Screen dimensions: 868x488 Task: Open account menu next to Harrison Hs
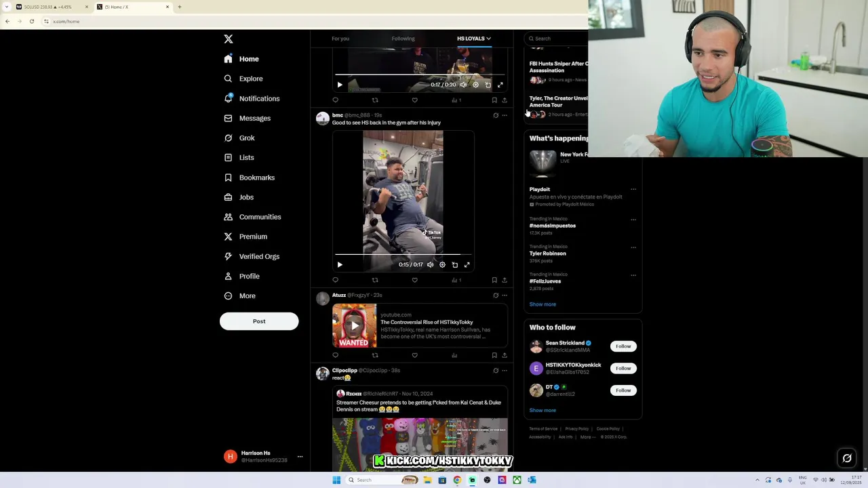point(300,457)
